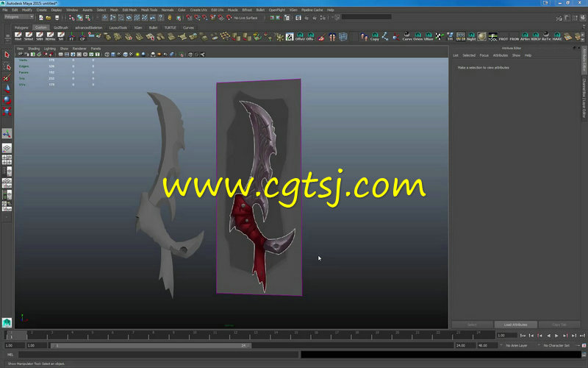Click the Open Scene folder icon
Image resolution: width=588 pixels, height=368 pixels.
[x=49, y=18]
